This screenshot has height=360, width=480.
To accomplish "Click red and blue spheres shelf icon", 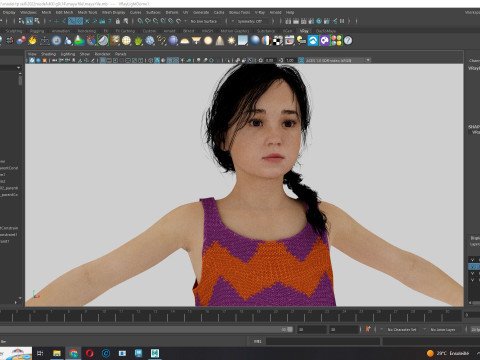I will click(x=21, y=41).
